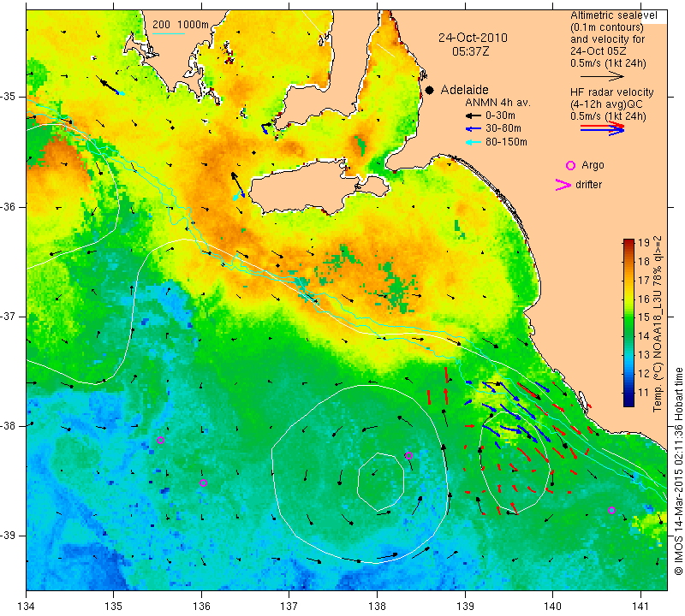Click the colorbar tick label '16'
The image size is (685, 616).
[x=644, y=299]
